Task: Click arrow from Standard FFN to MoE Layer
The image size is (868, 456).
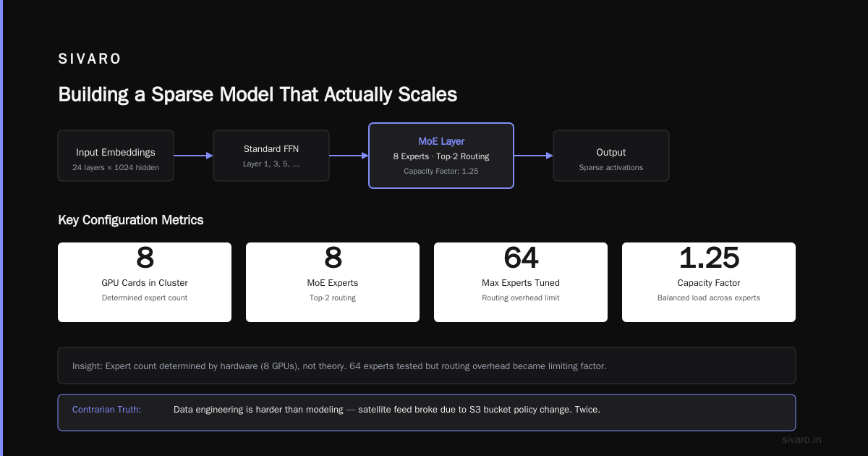Action: 349,156
